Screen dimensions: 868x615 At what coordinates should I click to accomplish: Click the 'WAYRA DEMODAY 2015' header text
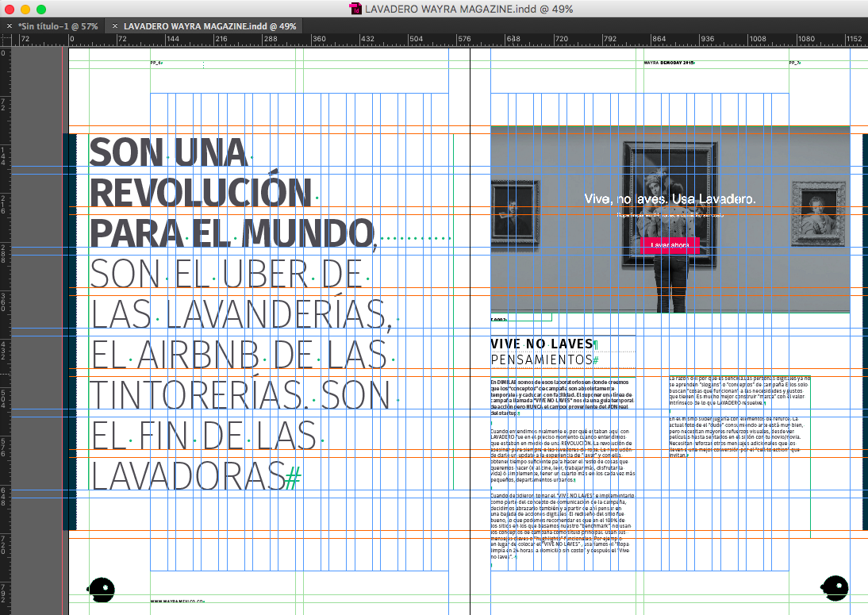pos(669,63)
